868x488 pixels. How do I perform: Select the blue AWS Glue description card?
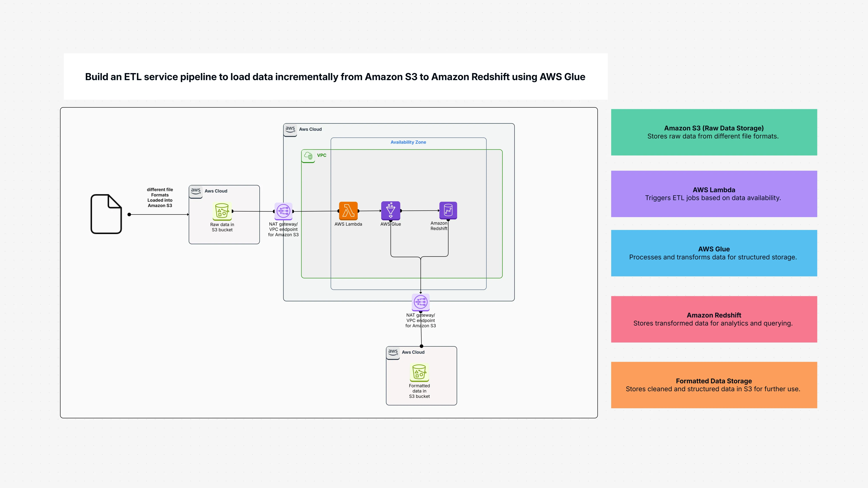pos(714,253)
